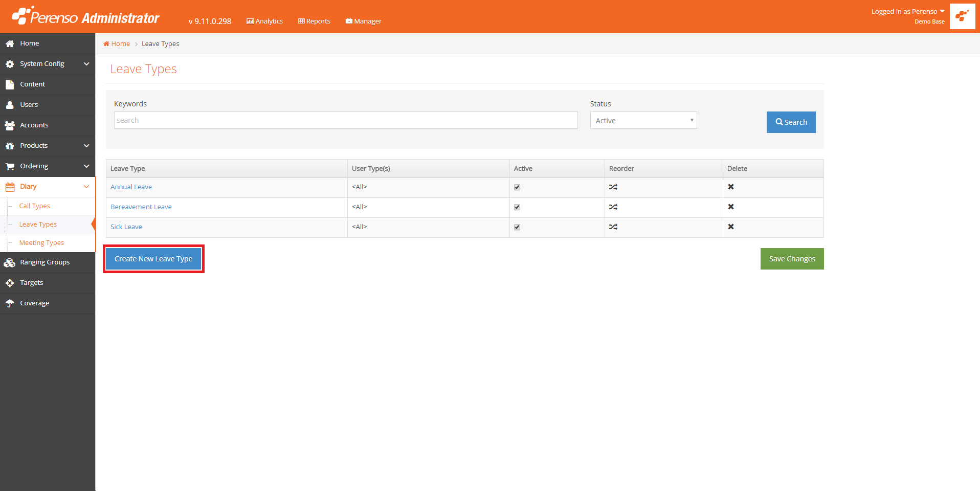Click the Search button

pos(791,122)
